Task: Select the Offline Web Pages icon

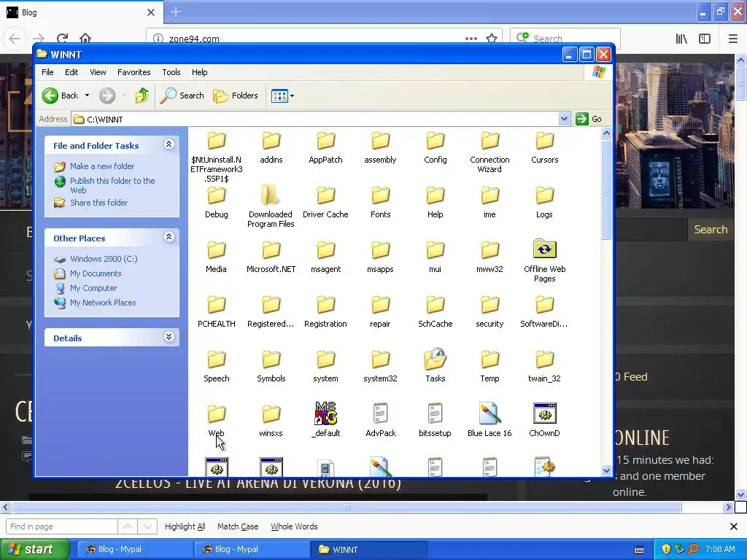Action: [x=544, y=250]
